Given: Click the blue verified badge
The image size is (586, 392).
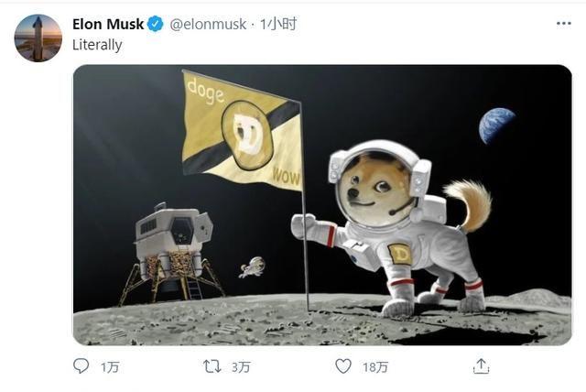Looking at the screenshot, I should tap(156, 25).
